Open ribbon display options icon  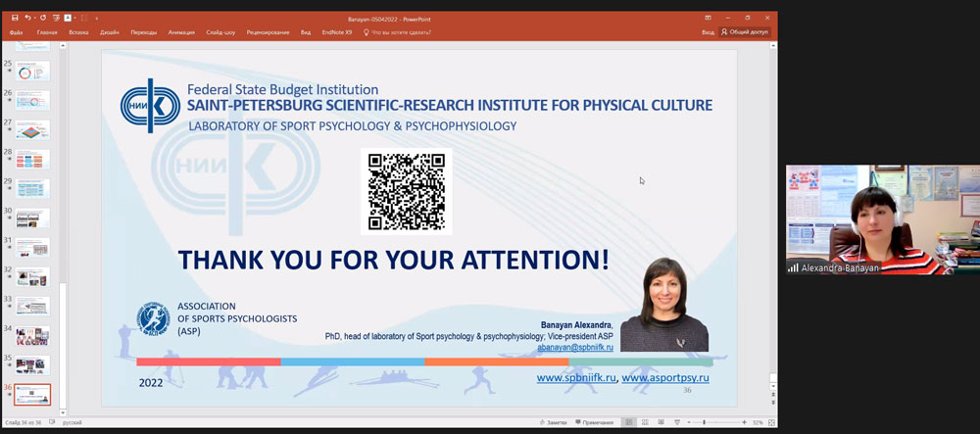point(709,18)
